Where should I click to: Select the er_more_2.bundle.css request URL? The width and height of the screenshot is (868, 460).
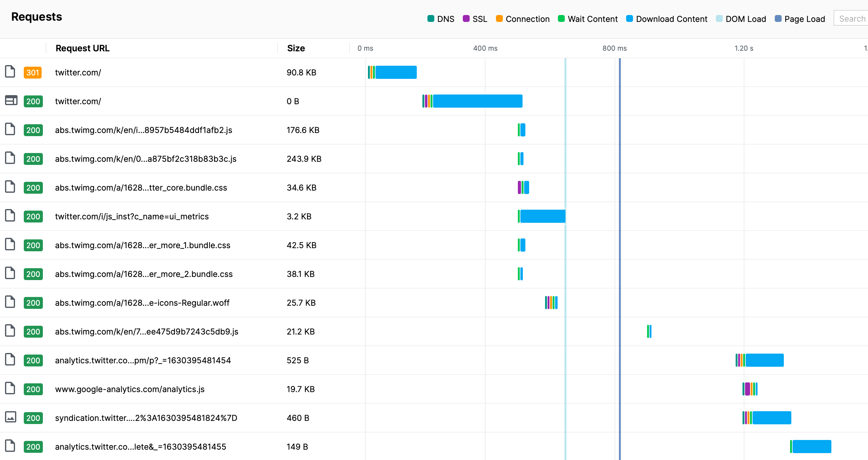pos(144,274)
